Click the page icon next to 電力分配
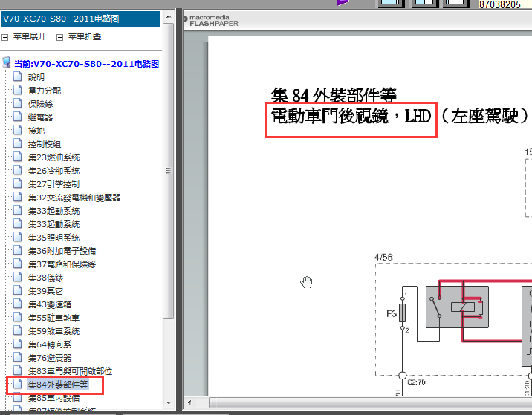Image resolution: width=532 pixels, height=415 pixels. click(x=18, y=90)
